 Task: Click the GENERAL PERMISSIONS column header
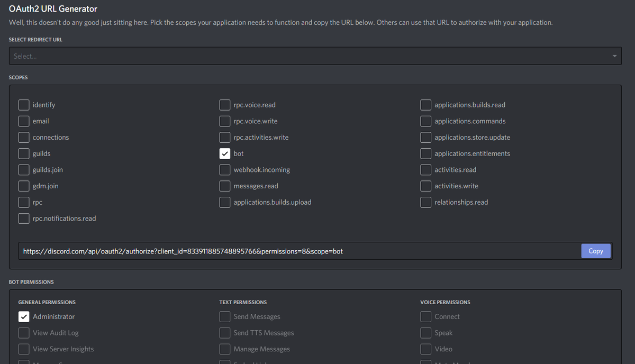pyautogui.click(x=47, y=302)
